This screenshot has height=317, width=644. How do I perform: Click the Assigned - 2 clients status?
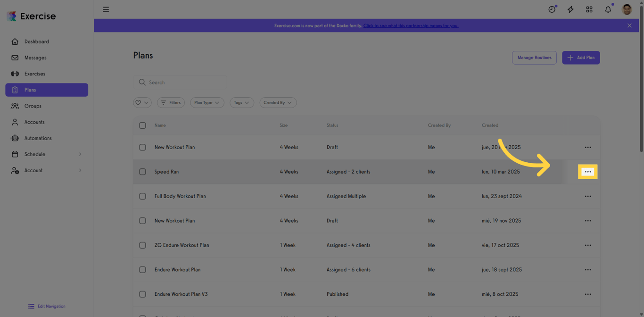click(x=348, y=172)
